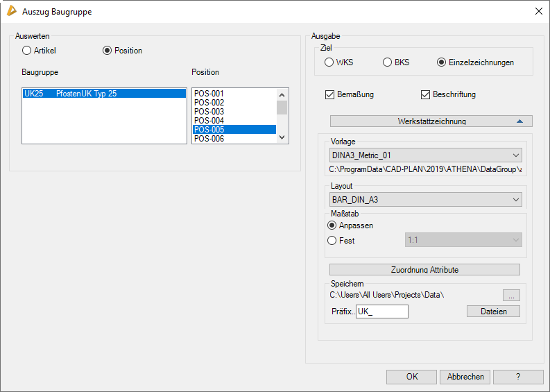The width and height of the screenshot is (550, 392).
Task: Open the Layout BAR_DIN_A3 dropdown
Action: pyautogui.click(x=426, y=200)
